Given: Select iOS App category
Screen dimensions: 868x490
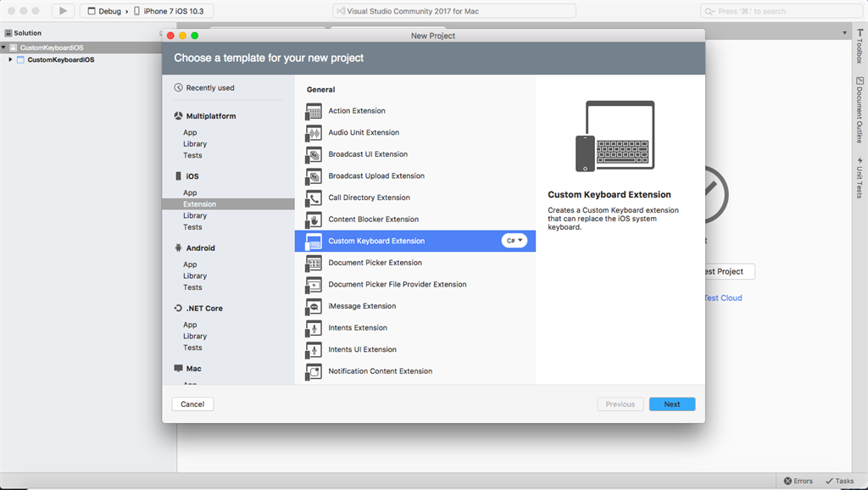Looking at the screenshot, I should pos(190,192).
